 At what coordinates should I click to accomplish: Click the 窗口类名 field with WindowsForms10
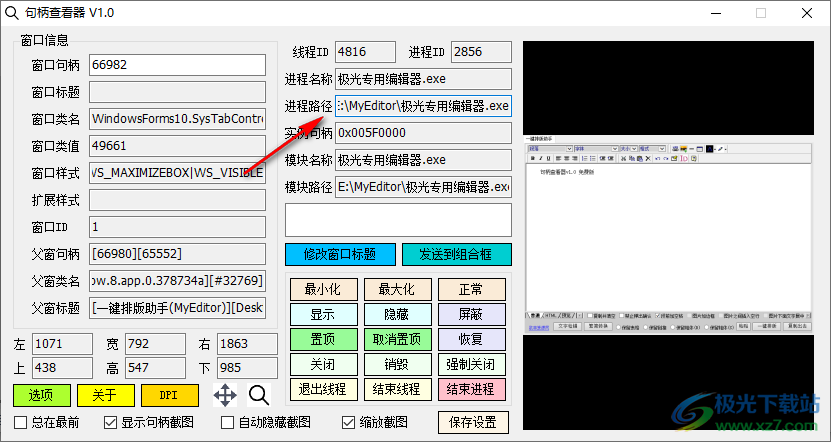coord(178,119)
